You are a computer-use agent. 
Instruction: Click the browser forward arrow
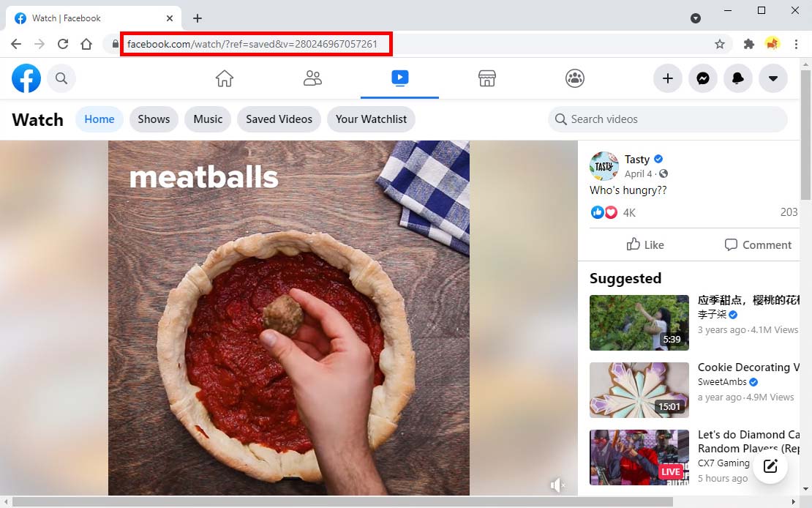[40, 44]
